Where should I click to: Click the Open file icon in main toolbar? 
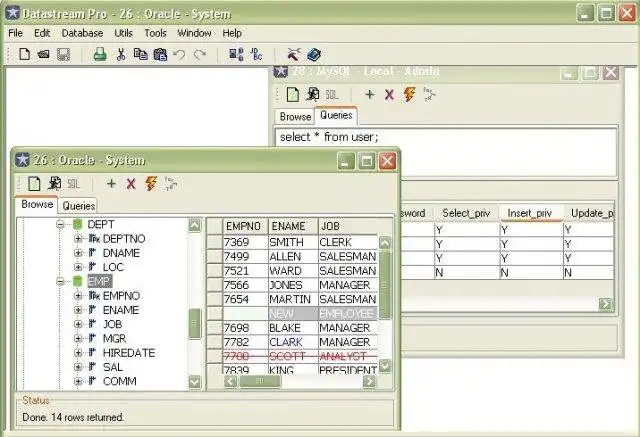click(44, 54)
